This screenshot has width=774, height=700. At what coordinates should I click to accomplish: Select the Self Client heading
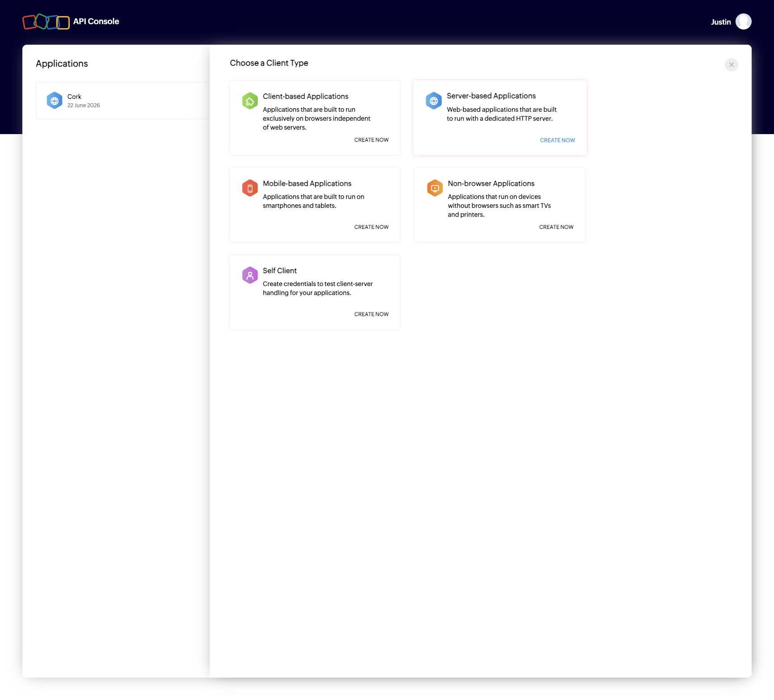click(279, 271)
